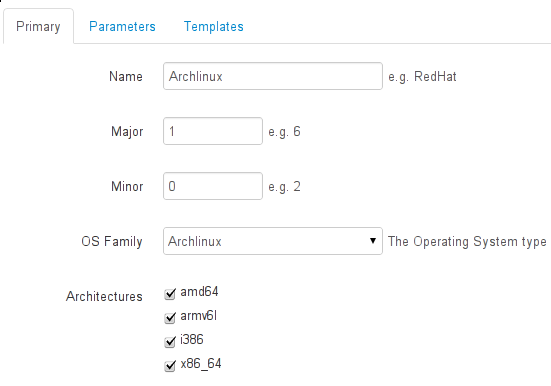
Task: Select the Primary tab
Action: [x=38, y=27]
